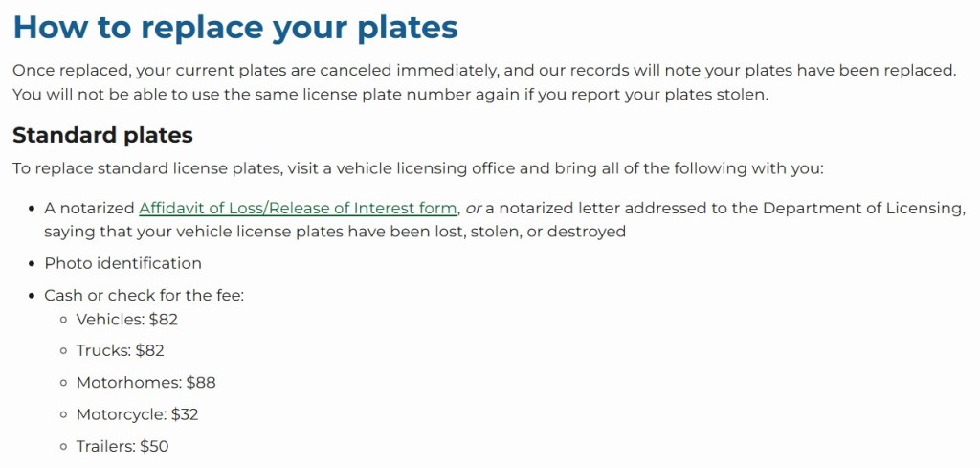Click the "Photo identification" list item
980x468 pixels.
[122, 263]
